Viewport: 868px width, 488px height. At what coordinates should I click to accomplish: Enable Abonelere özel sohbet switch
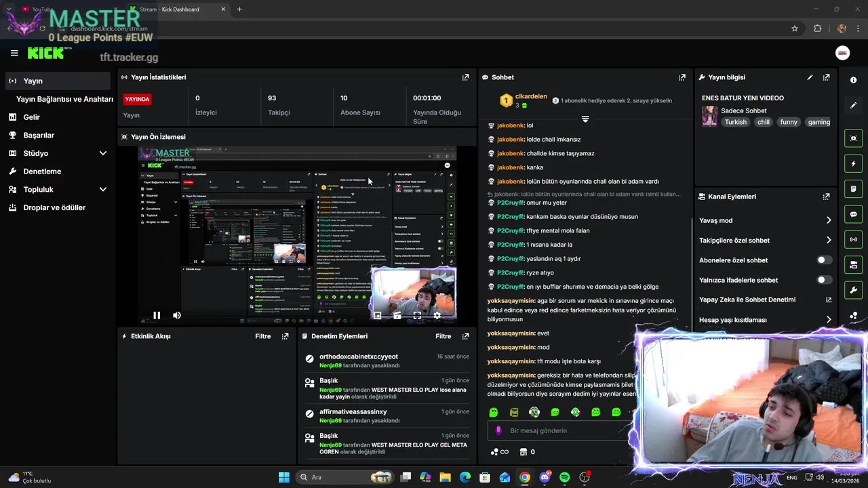(x=824, y=260)
